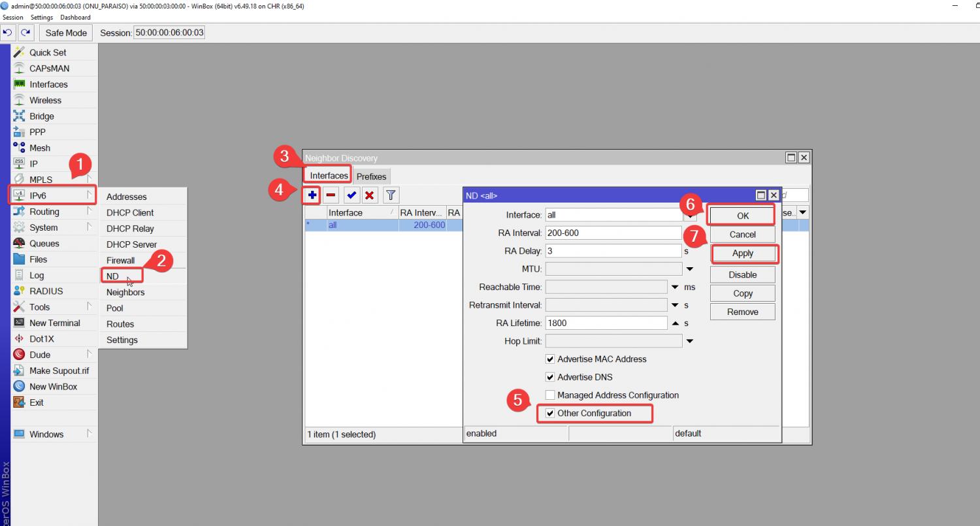Click the Safe Mode button
This screenshot has height=526, width=980.
66,33
